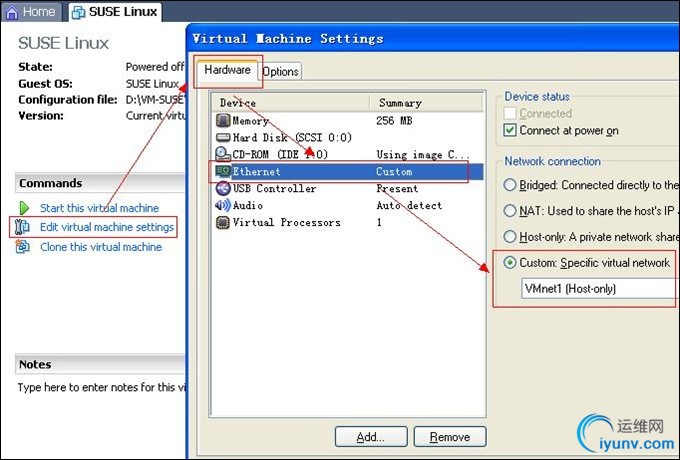Screen dimensions: 680x460
Task: Click the Add... button
Action: point(371,437)
